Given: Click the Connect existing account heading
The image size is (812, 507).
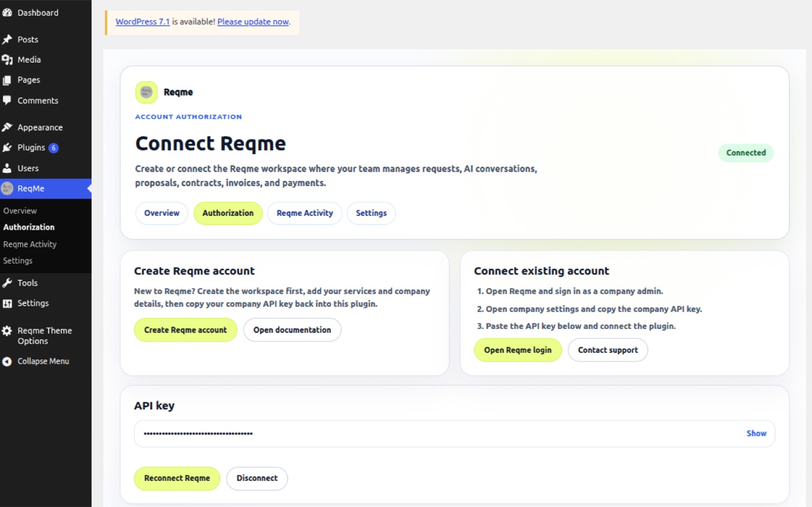Looking at the screenshot, I should (542, 271).
